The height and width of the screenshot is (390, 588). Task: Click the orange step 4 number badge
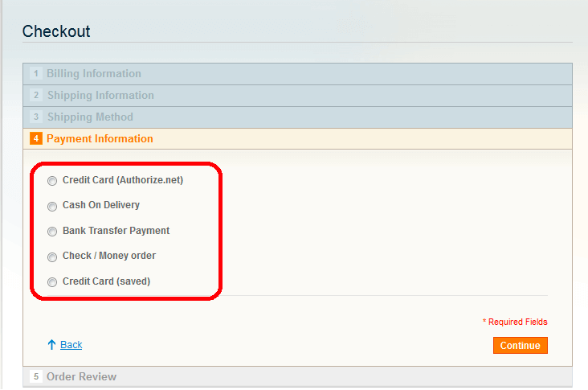36,139
